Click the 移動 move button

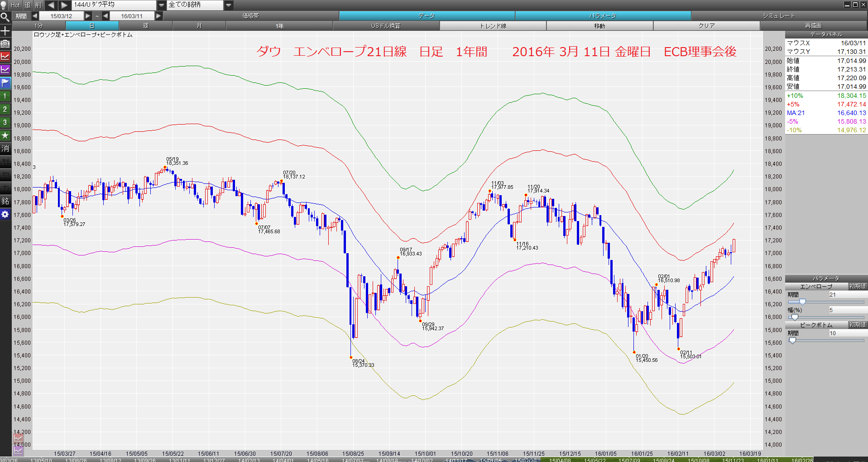(x=600, y=26)
